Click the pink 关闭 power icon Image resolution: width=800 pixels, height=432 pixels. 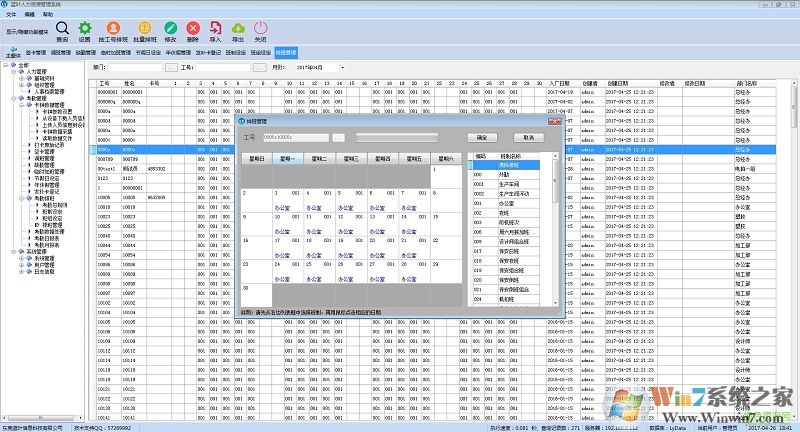point(261,29)
